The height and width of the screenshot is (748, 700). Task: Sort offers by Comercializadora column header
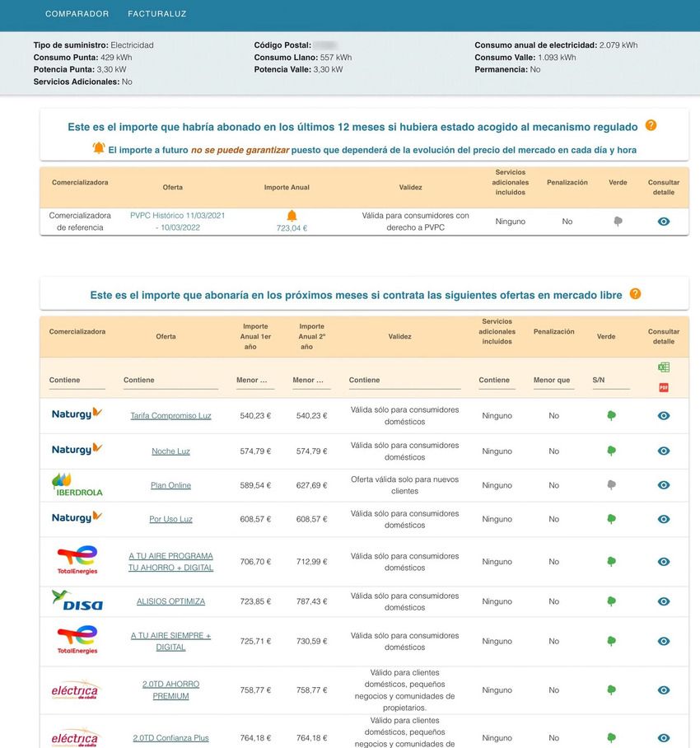click(x=77, y=331)
